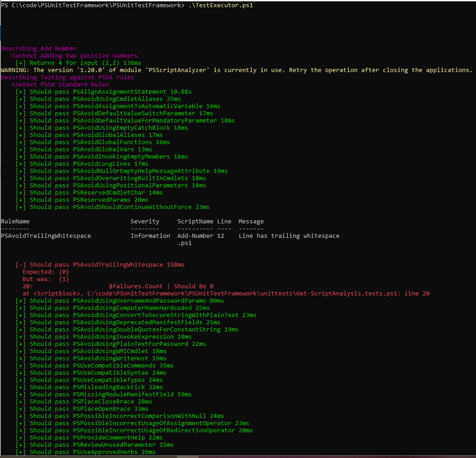Select the 'Line has trailing whitespace' message
The image size is (476, 458).
pos(289,236)
